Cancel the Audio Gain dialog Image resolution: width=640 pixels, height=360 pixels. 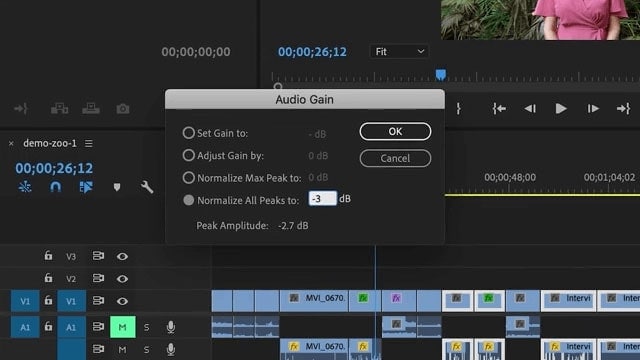(x=395, y=158)
